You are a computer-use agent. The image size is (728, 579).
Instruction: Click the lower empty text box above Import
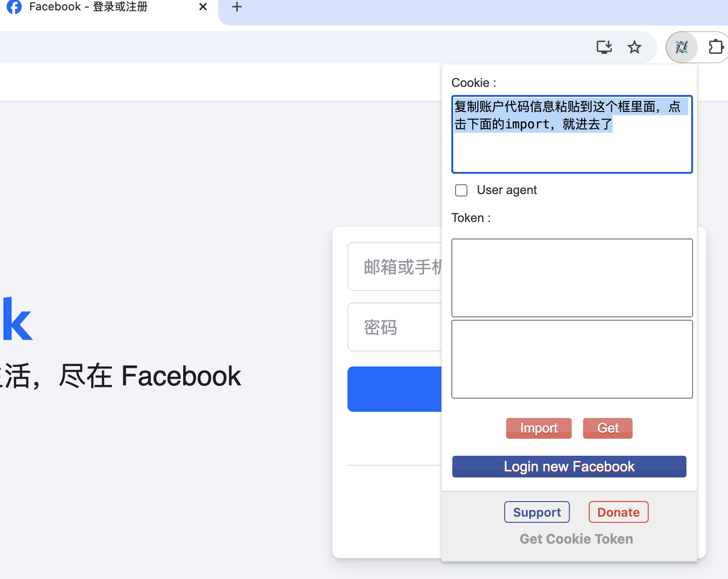point(572,359)
